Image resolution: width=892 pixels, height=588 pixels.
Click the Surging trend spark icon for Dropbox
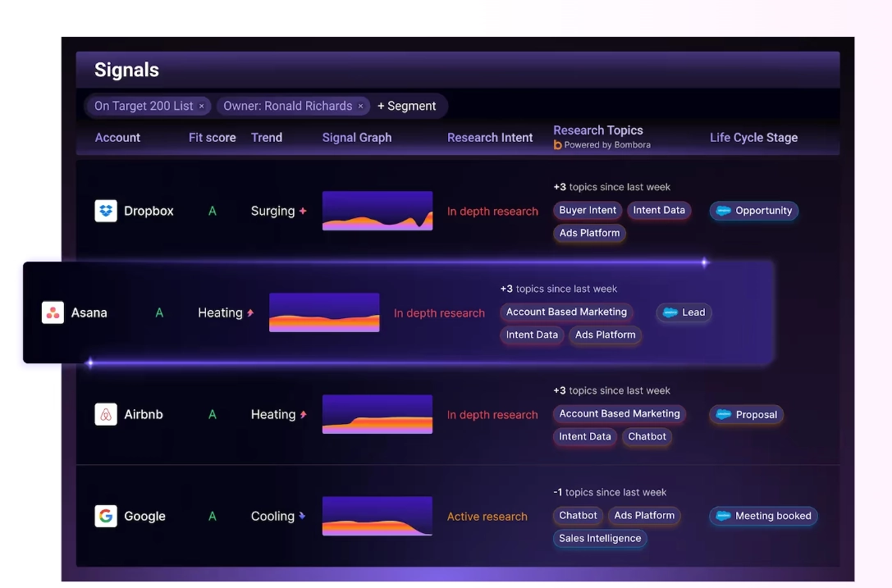tap(303, 211)
